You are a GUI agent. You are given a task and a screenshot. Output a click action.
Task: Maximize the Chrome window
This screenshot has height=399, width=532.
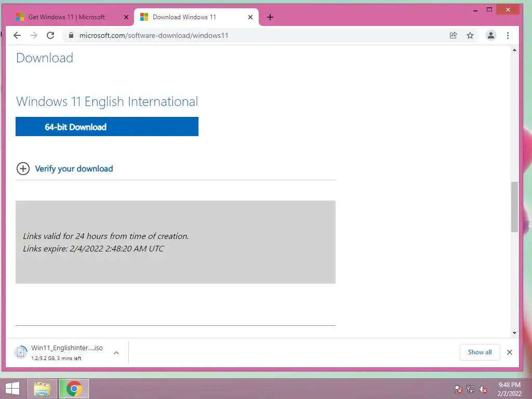[x=489, y=9]
